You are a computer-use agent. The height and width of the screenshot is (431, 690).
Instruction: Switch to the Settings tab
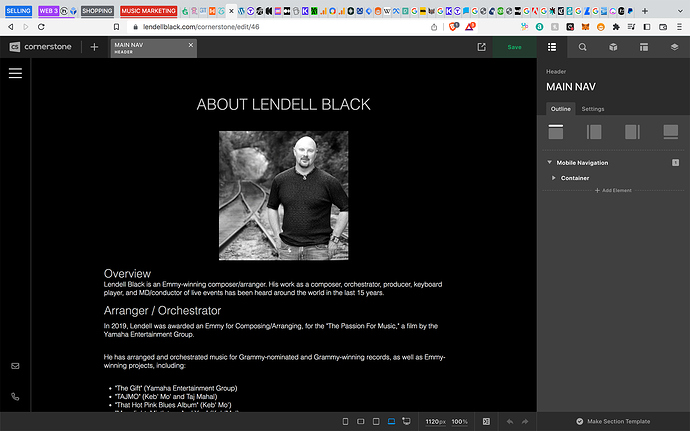tap(593, 109)
